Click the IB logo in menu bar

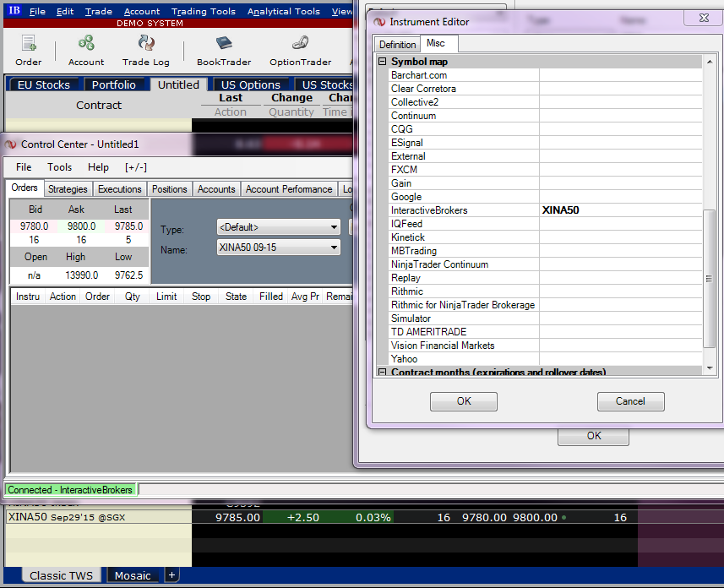(14, 10)
